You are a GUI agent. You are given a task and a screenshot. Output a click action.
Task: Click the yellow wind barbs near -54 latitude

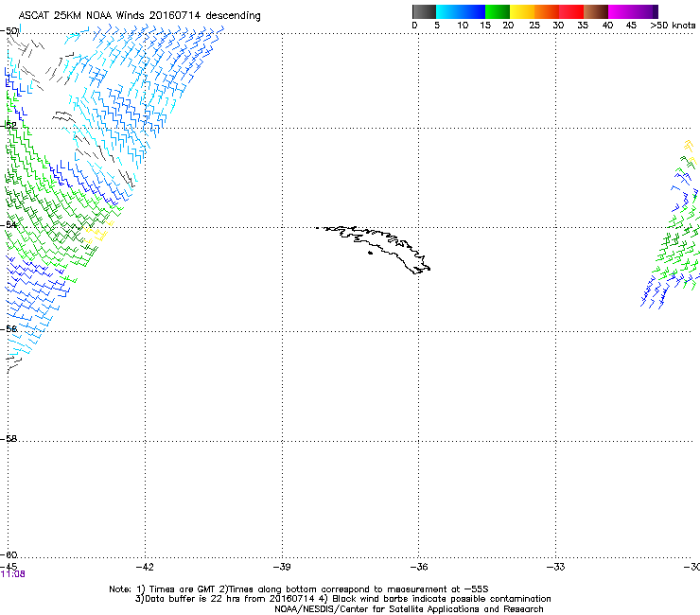97,233
